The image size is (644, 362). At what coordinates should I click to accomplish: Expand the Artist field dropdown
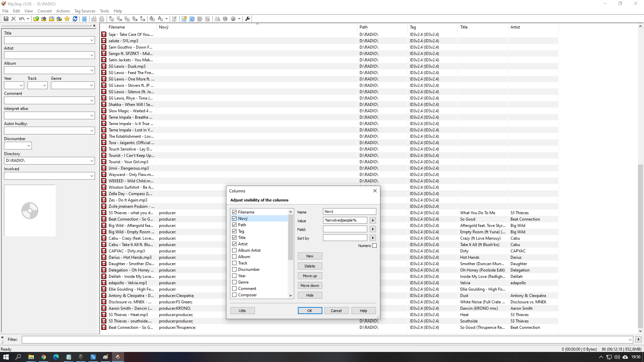pos(92,55)
